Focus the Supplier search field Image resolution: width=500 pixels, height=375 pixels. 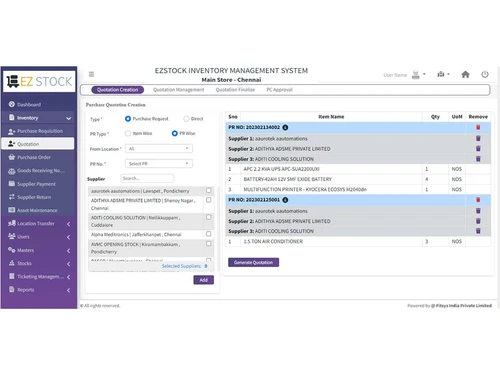[147, 178]
